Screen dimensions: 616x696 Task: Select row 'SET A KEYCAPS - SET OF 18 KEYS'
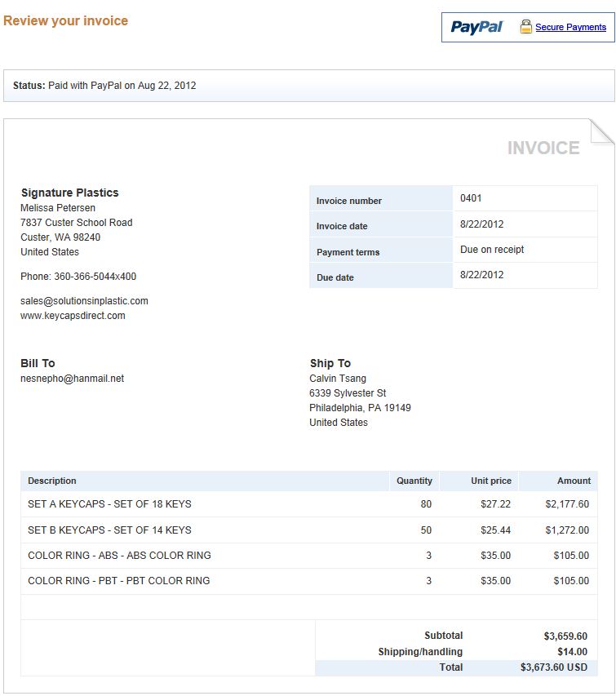tap(309, 504)
